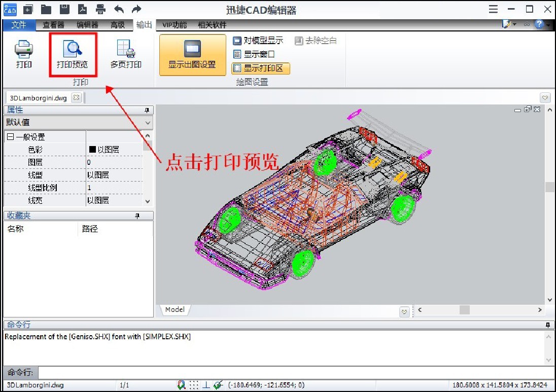Pin the 命令行 command line panel

pos(548,325)
